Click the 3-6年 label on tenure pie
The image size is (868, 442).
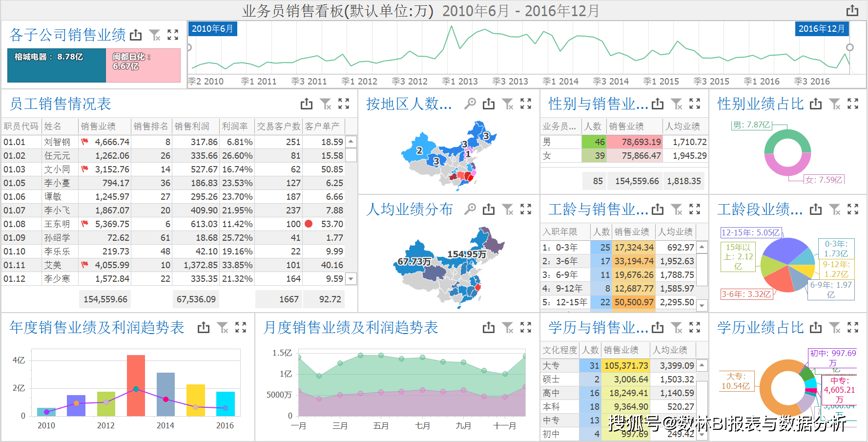click(746, 294)
